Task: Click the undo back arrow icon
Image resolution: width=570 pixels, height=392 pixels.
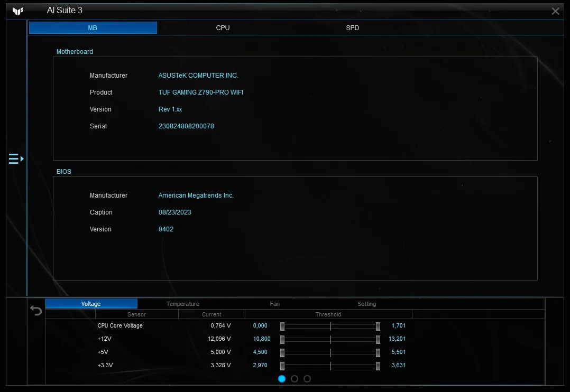Action: pos(36,310)
